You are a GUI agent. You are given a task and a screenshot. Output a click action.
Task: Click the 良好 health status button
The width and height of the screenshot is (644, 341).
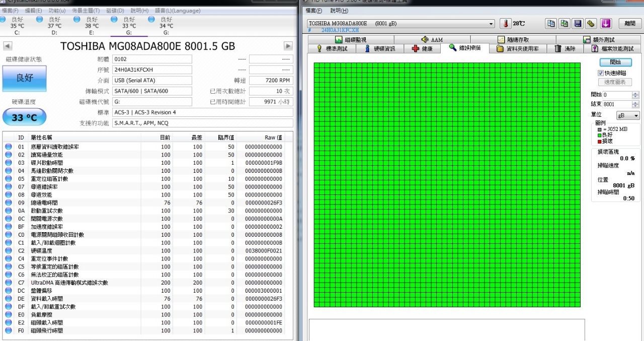coord(25,79)
